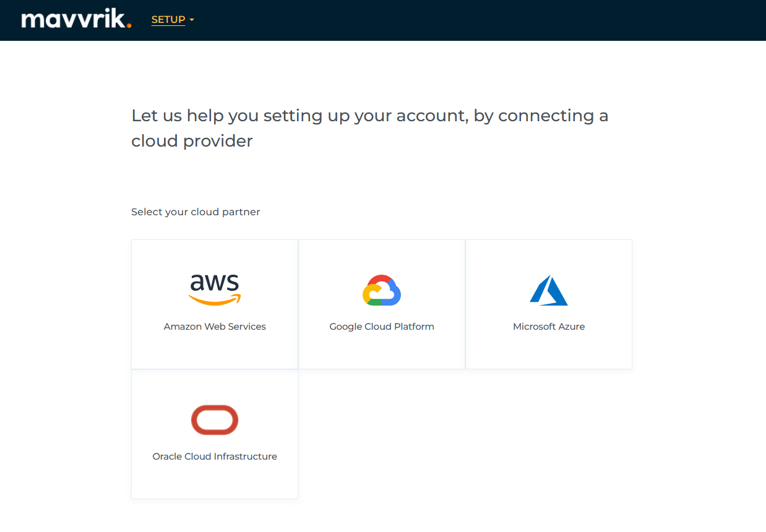Viewport: 766px width, 532px height.
Task: Choose the Oracle Cloud Infrastructure provider card
Action: pos(215,479)
